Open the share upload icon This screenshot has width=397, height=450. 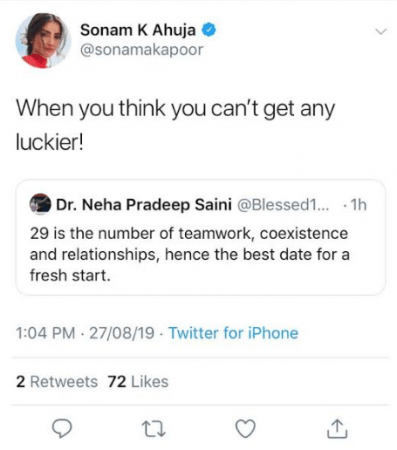[x=337, y=428]
